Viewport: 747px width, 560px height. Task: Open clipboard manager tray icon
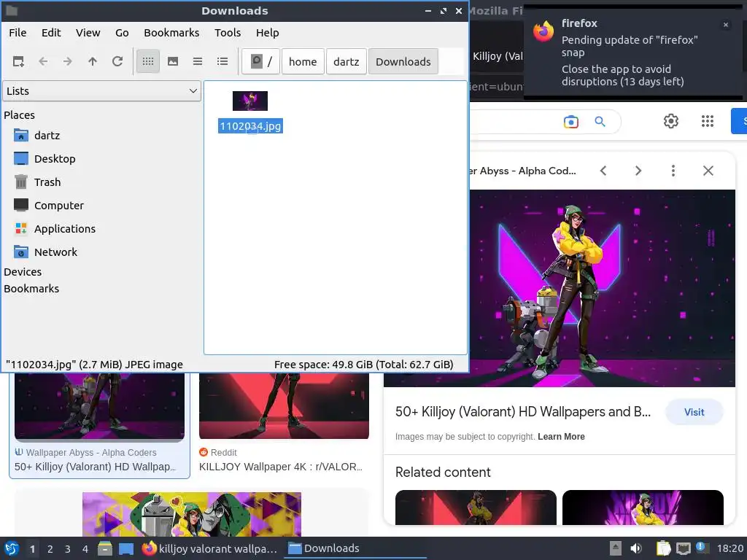(x=662, y=548)
